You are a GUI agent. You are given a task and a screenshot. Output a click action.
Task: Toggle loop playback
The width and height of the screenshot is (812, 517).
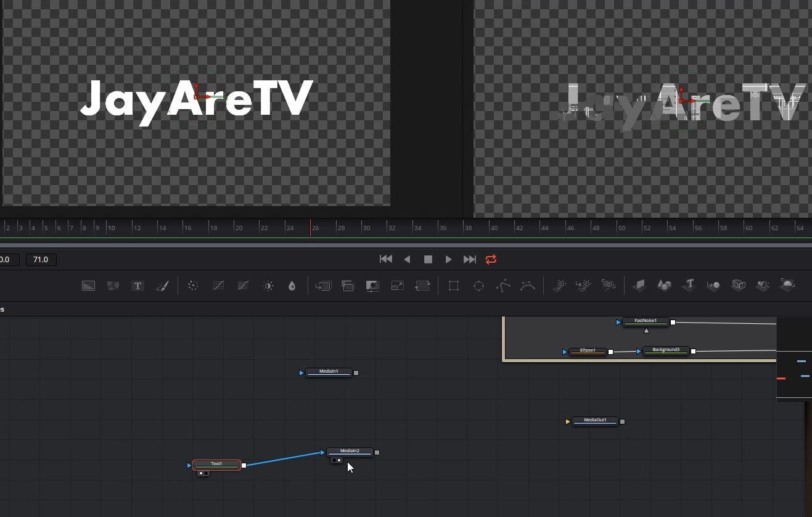(x=491, y=259)
